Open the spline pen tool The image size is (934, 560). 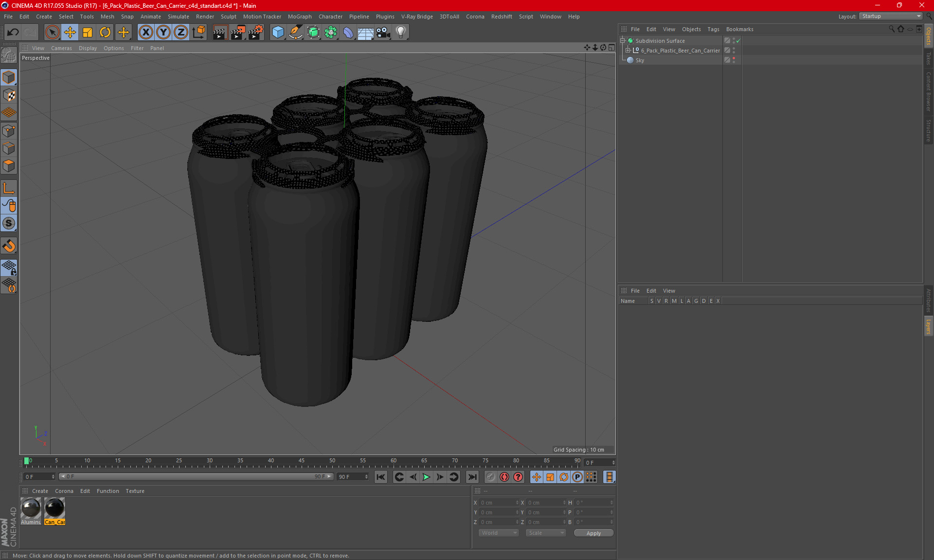295,33
